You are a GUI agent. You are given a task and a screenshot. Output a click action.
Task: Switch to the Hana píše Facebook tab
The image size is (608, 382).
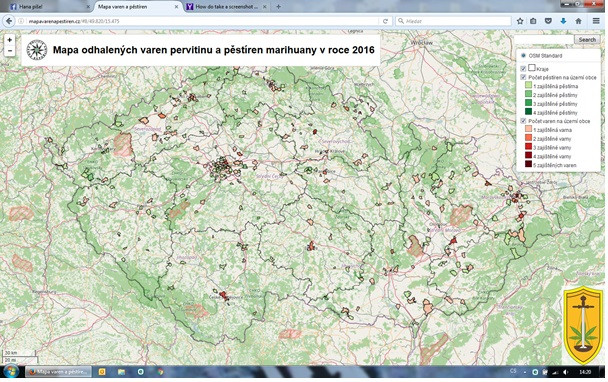tap(47, 7)
